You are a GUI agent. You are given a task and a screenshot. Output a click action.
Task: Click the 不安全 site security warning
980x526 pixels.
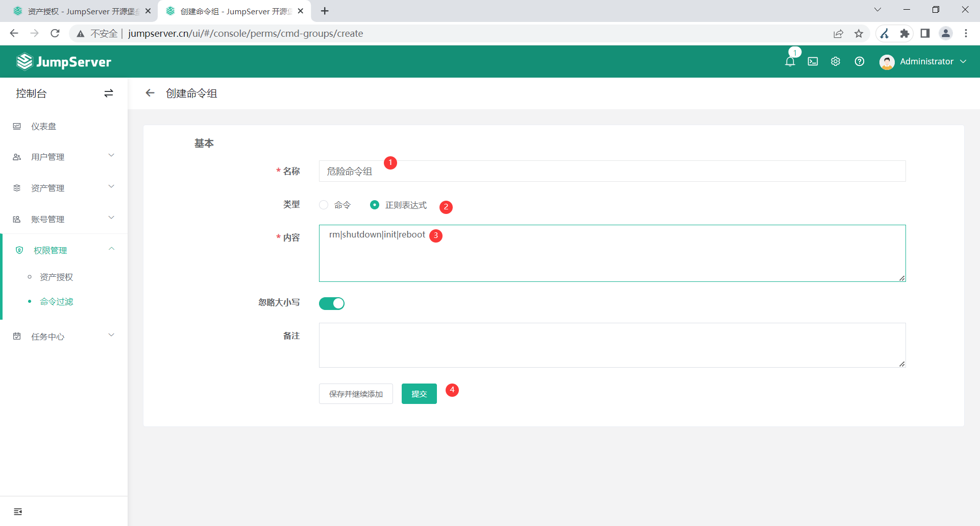click(x=97, y=34)
